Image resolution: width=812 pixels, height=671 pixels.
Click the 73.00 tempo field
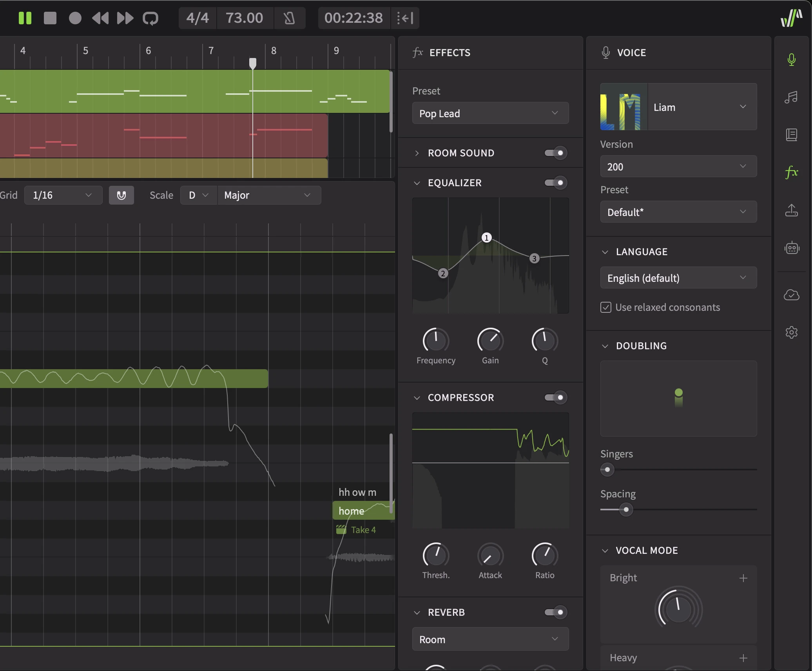(245, 18)
